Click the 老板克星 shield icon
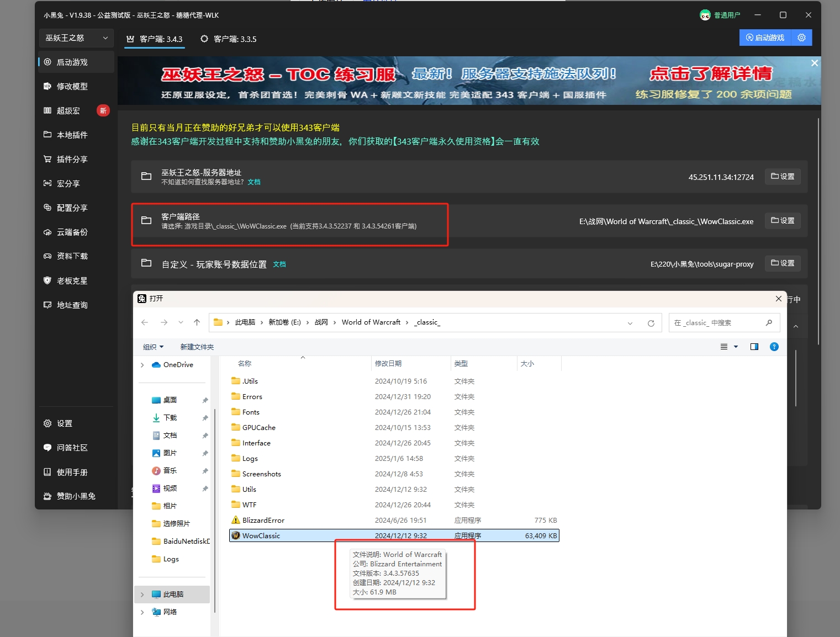Screen dimensions: 840x637 pos(47,280)
